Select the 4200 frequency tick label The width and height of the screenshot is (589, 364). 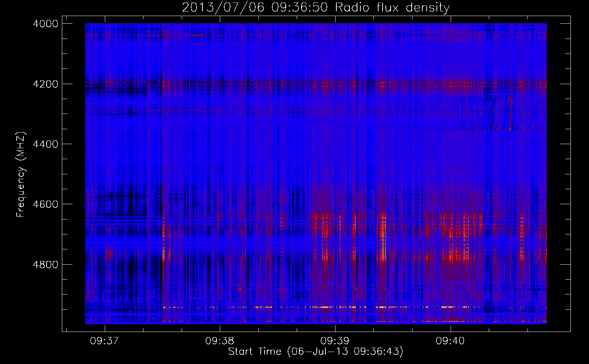click(x=46, y=84)
